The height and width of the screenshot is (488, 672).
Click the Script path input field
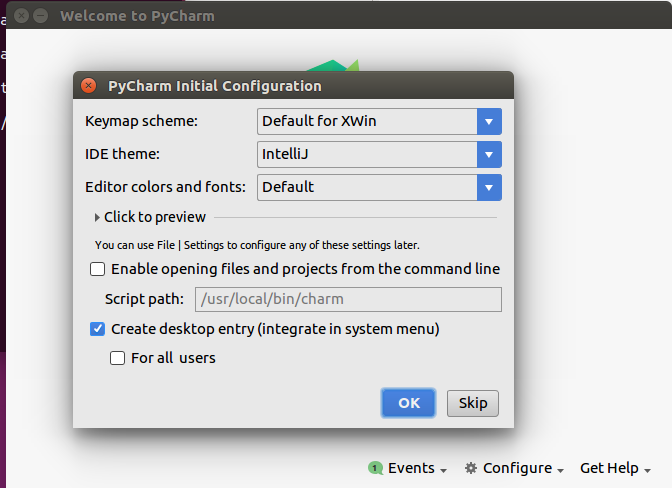(348, 299)
